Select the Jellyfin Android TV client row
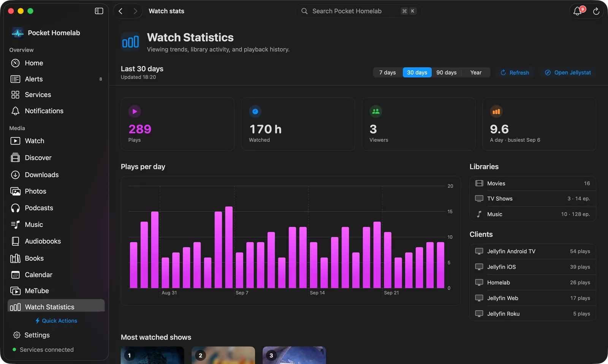This screenshot has width=608, height=364. pos(533,251)
